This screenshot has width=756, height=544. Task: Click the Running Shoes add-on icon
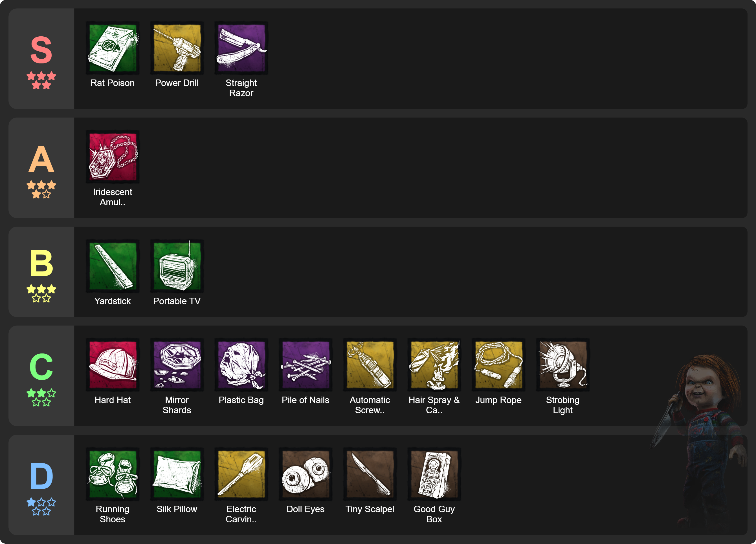(x=113, y=474)
